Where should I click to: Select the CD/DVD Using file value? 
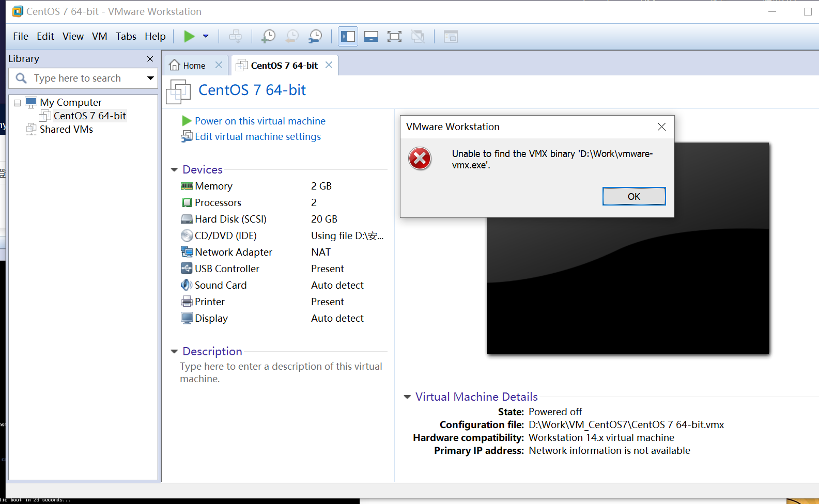pos(347,235)
